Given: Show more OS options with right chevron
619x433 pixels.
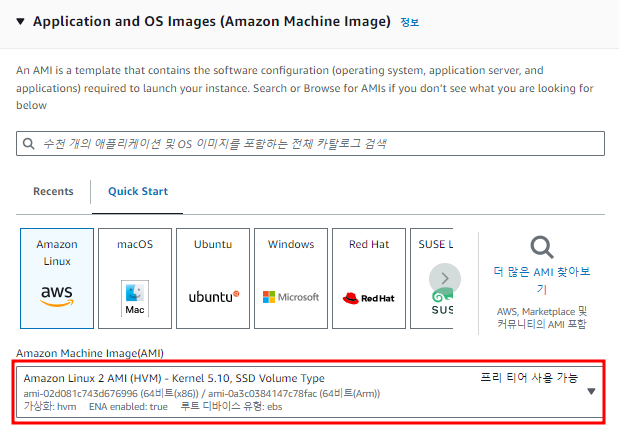Looking at the screenshot, I should (445, 279).
